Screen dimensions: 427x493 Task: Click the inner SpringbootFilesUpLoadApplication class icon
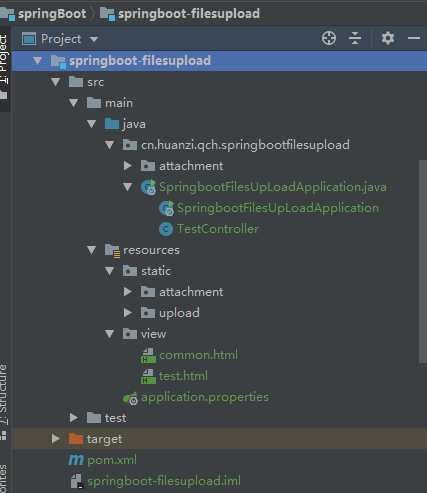(x=166, y=208)
